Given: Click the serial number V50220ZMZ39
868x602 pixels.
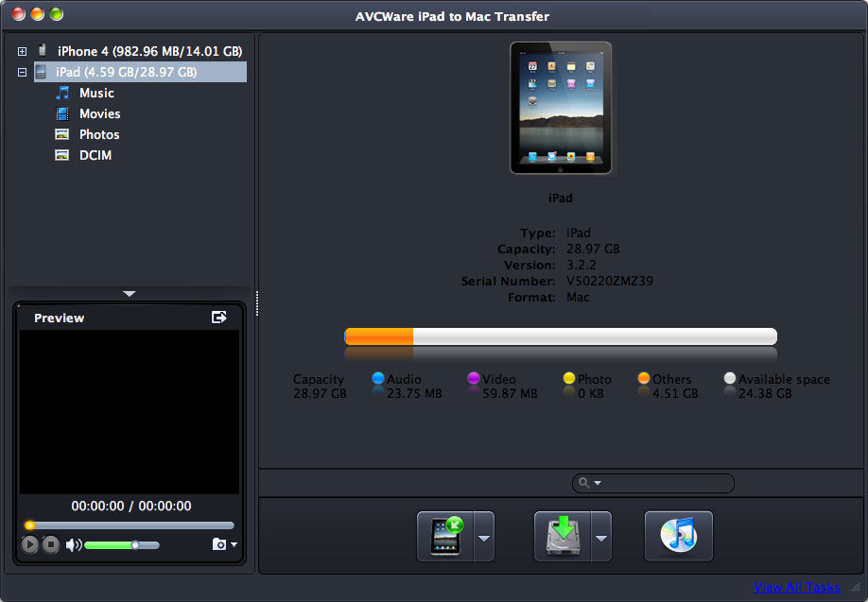Looking at the screenshot, I should [610, 281].
